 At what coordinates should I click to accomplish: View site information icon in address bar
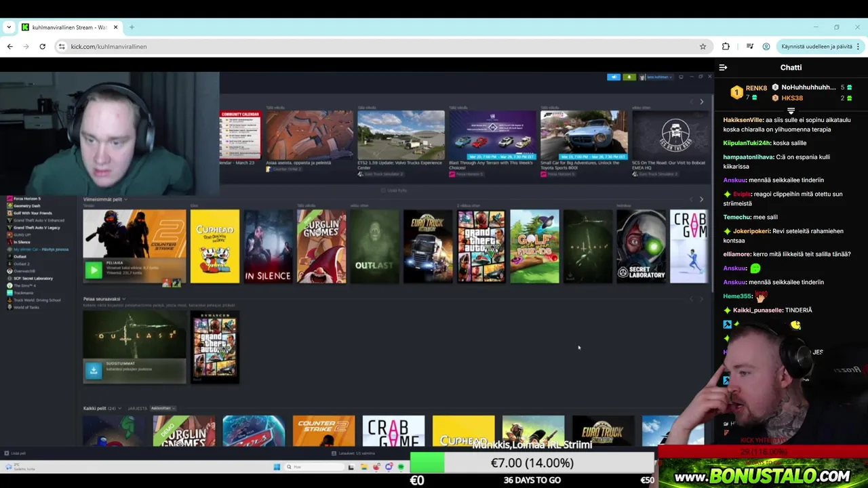point(62,46)
